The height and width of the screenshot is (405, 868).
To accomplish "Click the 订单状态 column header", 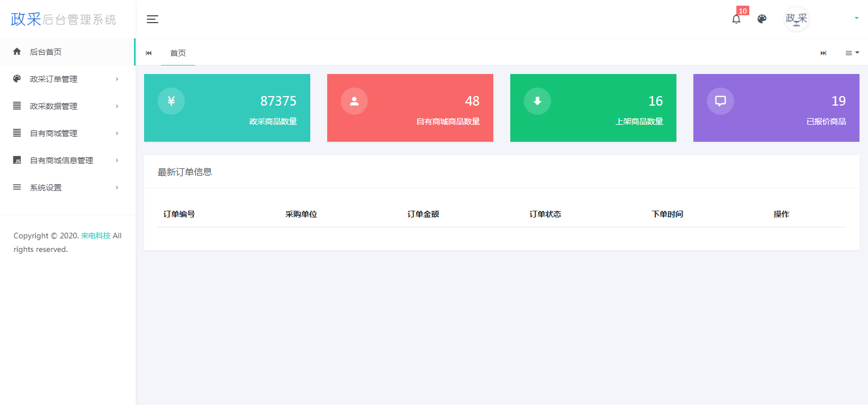I will [545, 214].
